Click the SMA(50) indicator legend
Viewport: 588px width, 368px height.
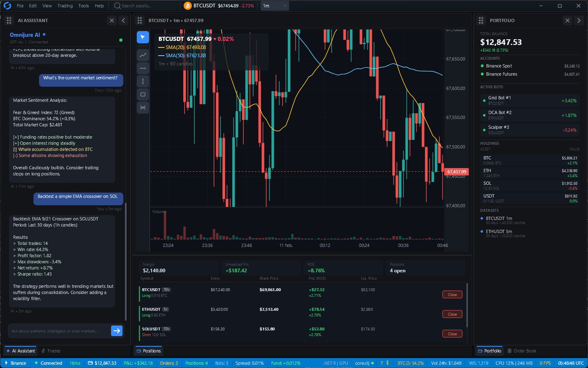(x=182, y=56)
